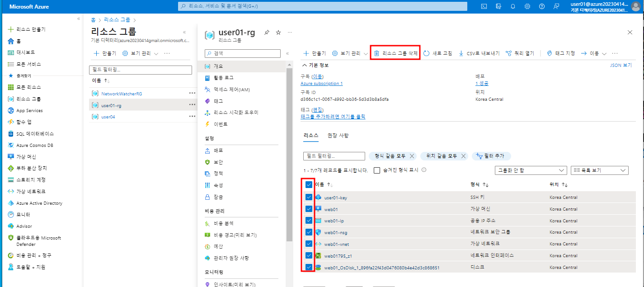Open 보기 관리 dropdown in 리소스 그룹 list
Image resolution: width=644 pixels, height=287 pixels.
141,53
